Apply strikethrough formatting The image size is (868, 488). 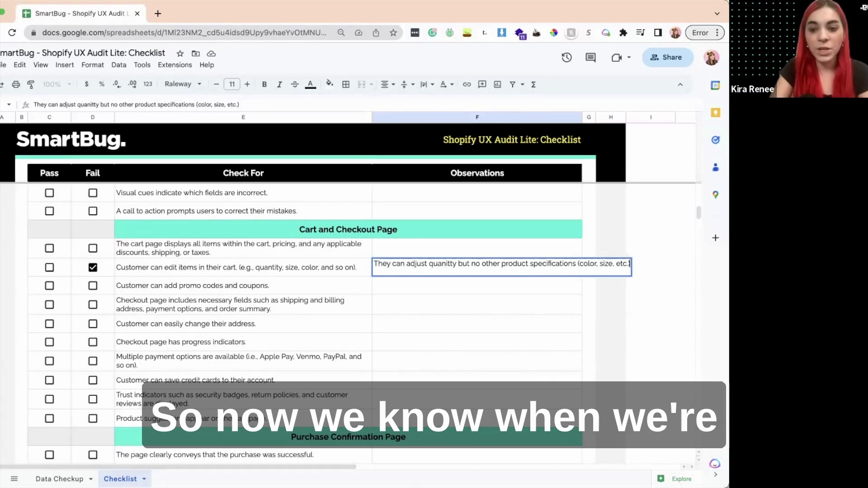point(295,84)
